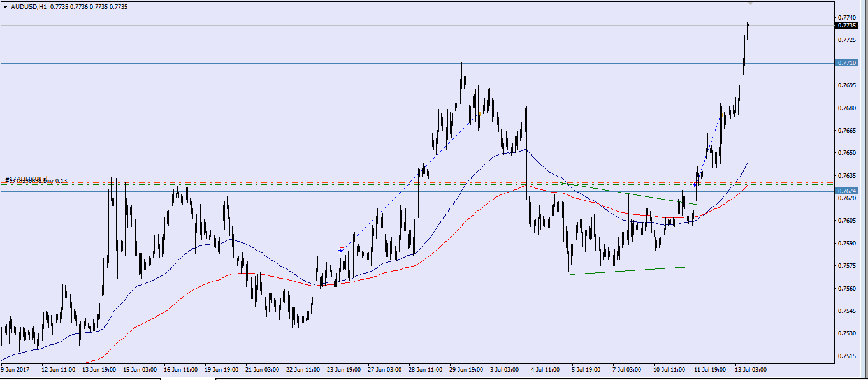Click the 0.7695 price axis label
This screenshot has width=868, height=380.
(x=846, y=85)
